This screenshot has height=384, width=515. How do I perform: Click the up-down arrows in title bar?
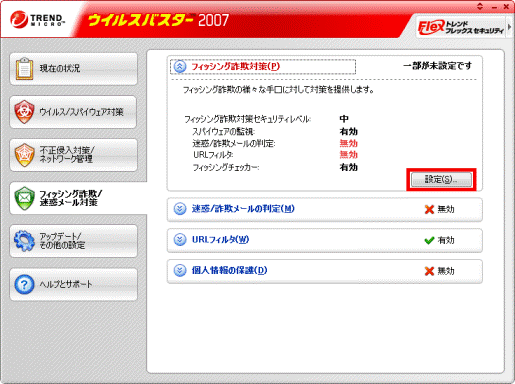[x=480, y=6]
